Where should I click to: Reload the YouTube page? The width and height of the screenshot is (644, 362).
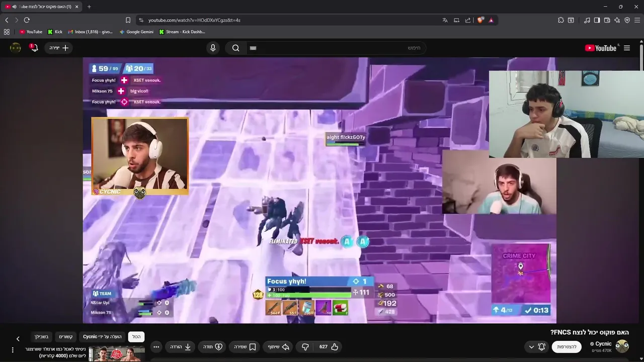point(27,20)
